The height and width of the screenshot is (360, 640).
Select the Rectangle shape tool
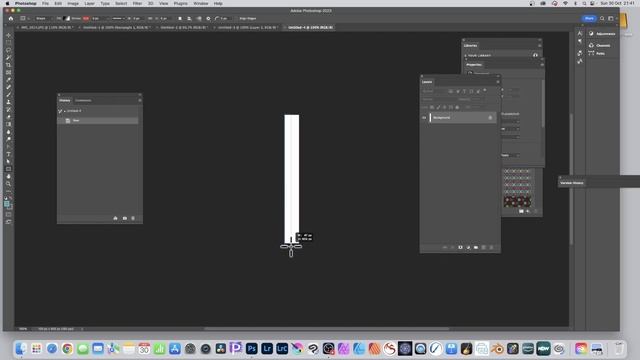tap(9, 169)
